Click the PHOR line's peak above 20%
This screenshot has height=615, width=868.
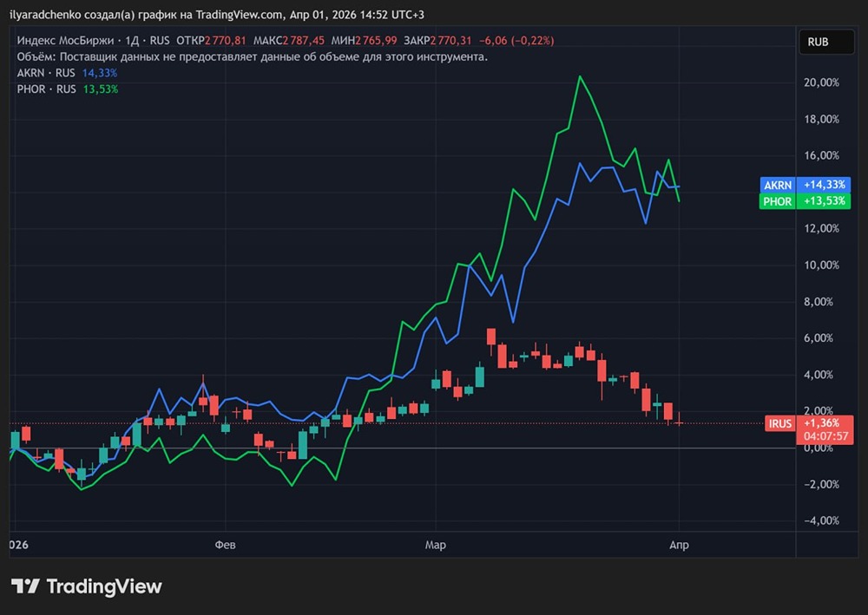coord(580,77)
